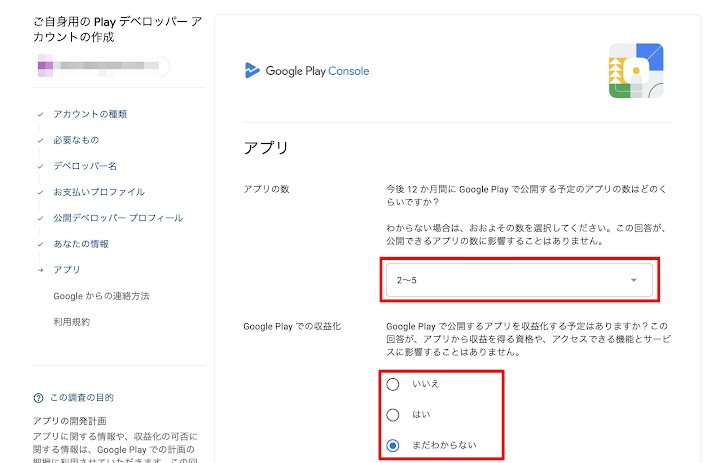This screenshot has width=720, height=463.
Task: Click the checkmark beside あなたの情報
Action: point(40,244)
